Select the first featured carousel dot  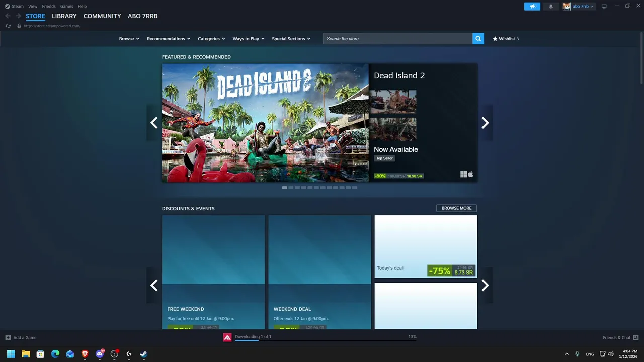[x=285, y=188]
